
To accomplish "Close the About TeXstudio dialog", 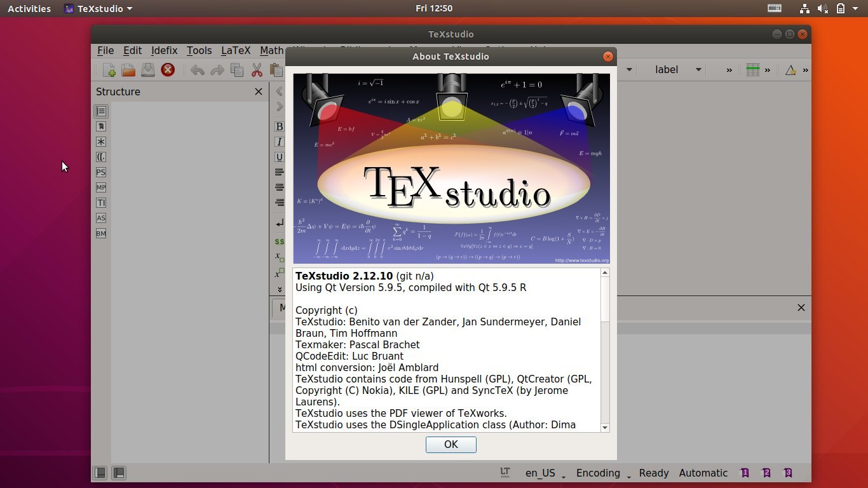I will point(607,57).
